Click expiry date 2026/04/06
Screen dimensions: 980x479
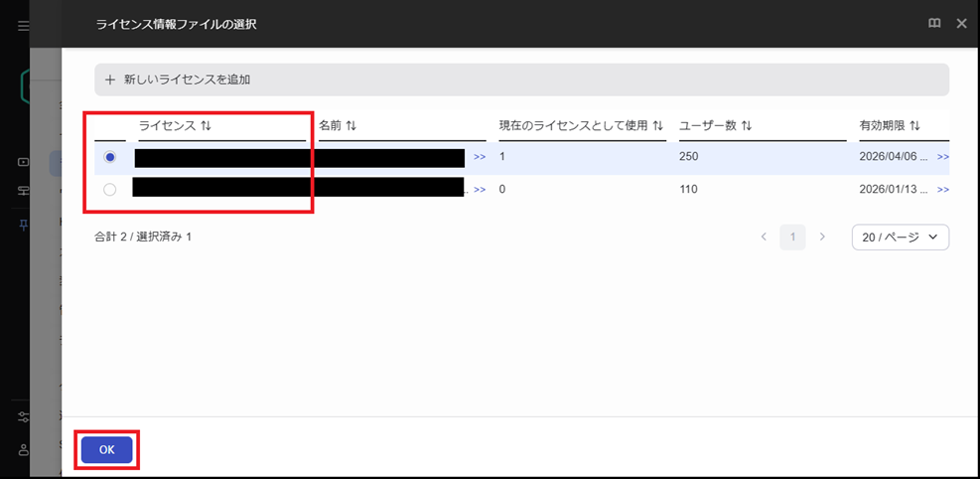tap(892, 157)
